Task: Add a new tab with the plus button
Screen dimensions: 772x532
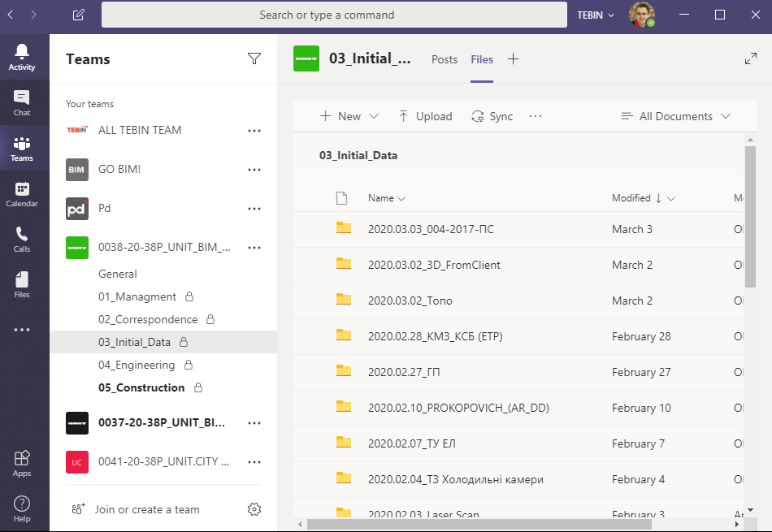Action: click(513, 58)
